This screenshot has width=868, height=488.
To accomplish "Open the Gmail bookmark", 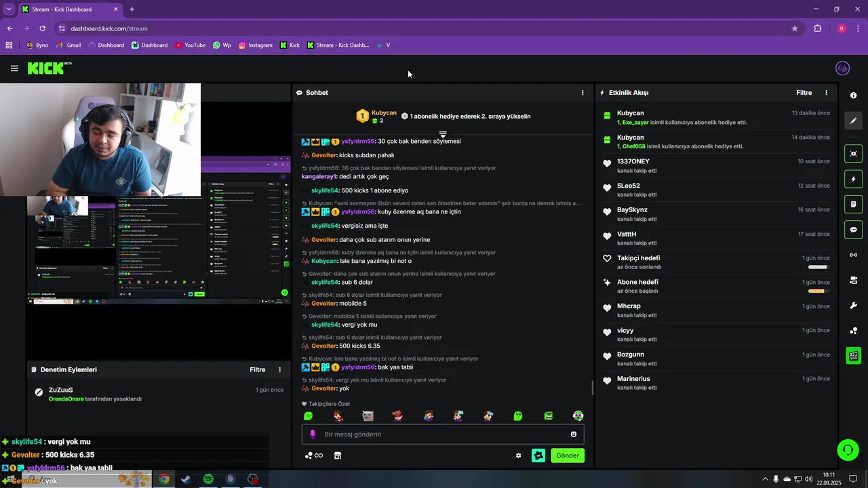I will (68, 45).
